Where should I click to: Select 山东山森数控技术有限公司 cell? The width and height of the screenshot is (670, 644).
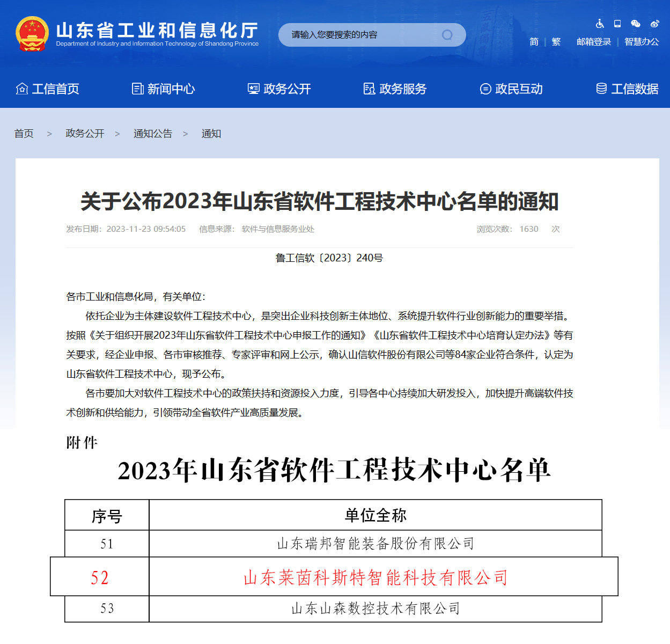(376, 609)
